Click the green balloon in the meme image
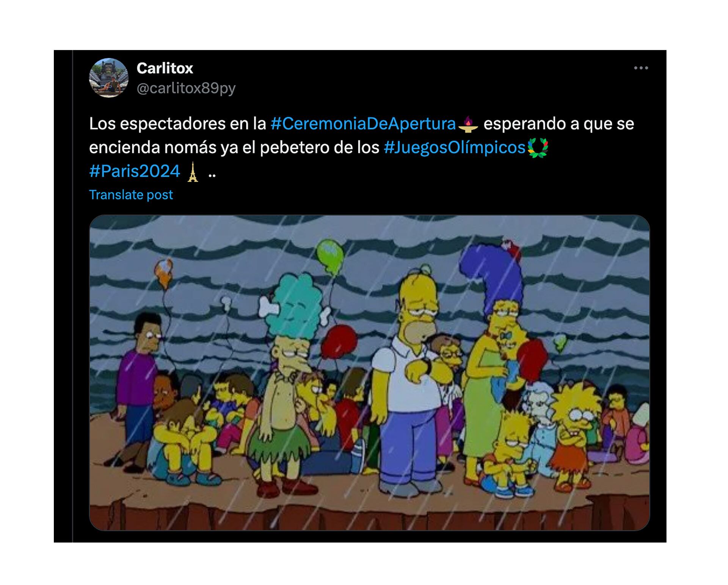The height and width of the screenshot is (585, 728). 330,257
